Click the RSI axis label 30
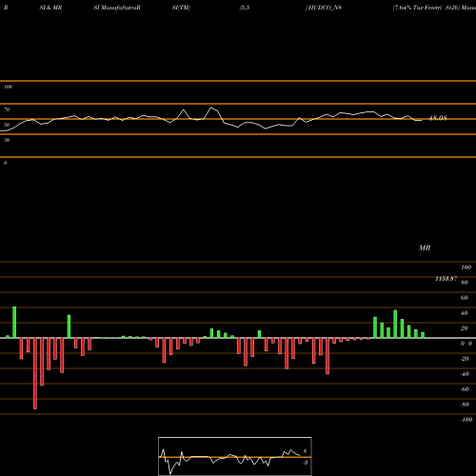476x476 pixels. (7, 140)
